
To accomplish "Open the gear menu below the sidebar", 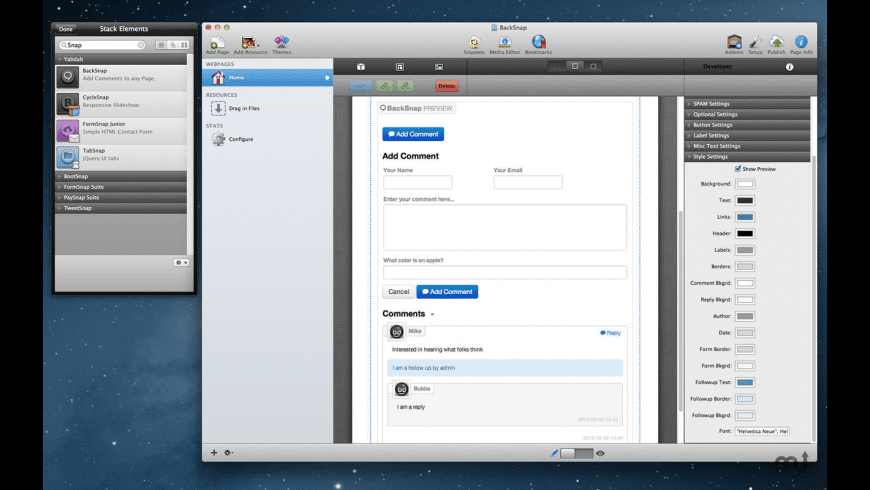I will click(x=229, y=453).
